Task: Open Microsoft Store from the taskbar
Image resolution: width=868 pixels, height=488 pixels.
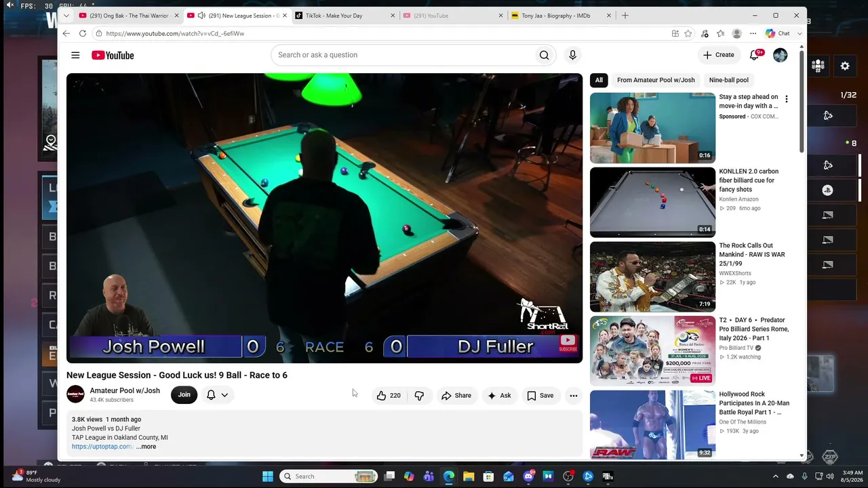Action: tap(488, 476)
